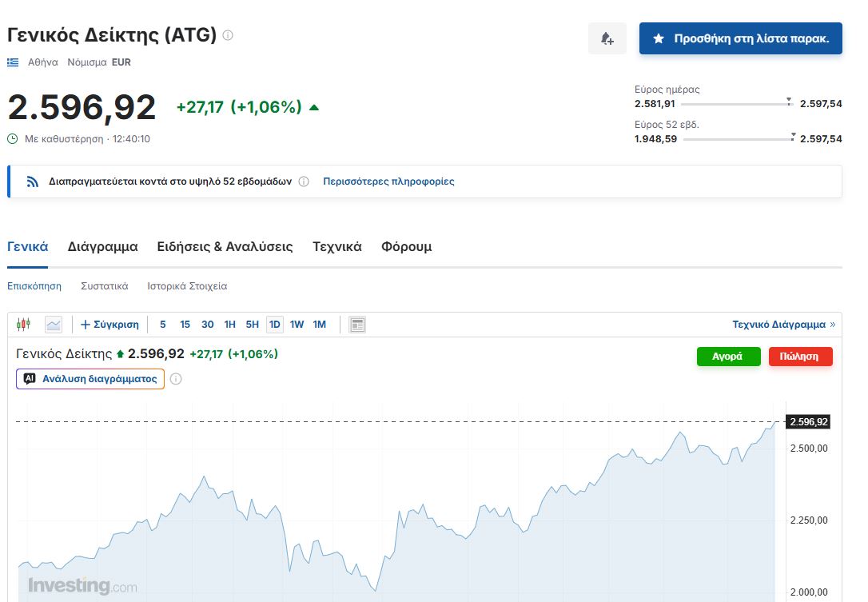The height and width of the screenshot is (602, 868).
Task: Switch to the Γενικά tab
Action: coord(28,247)
